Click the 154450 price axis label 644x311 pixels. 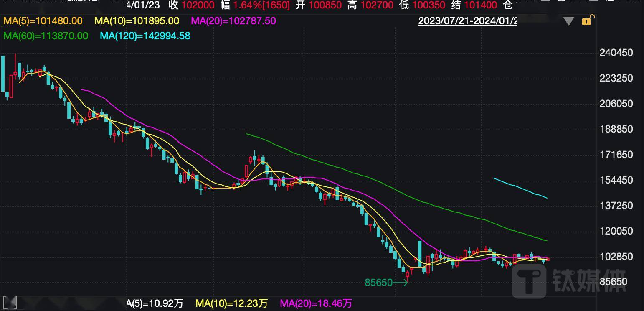coord(616,180)
